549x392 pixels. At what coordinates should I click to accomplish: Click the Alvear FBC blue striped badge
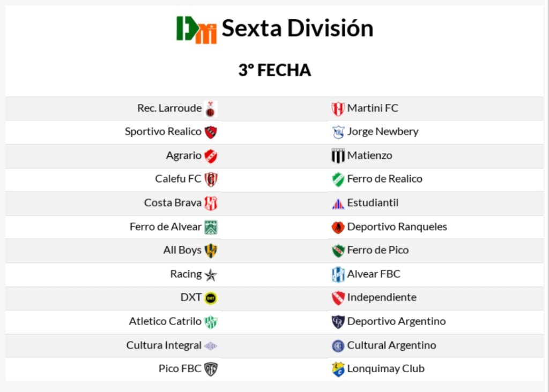[338, 275]
